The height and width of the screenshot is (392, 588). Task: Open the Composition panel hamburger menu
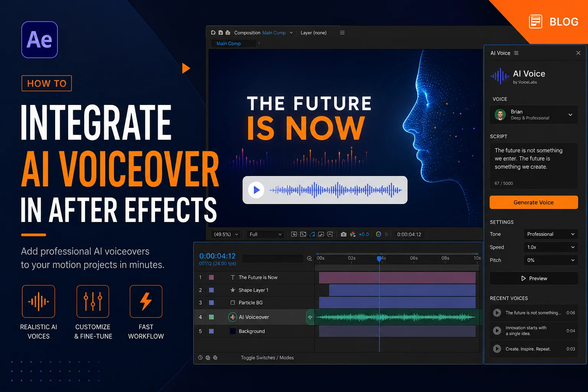[342, 33]
